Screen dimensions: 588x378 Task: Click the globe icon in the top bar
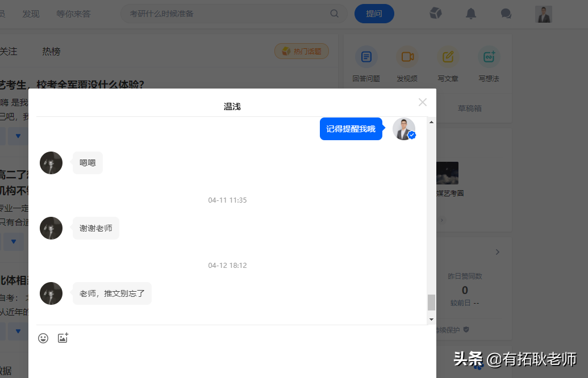pyautogui.click(x=435, y=13)
